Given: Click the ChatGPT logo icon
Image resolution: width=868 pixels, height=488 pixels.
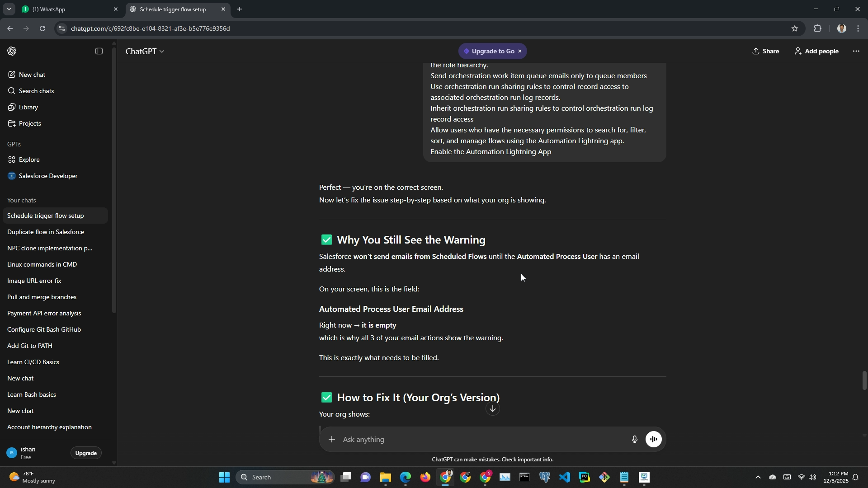Looking at the screenshot, I should point(12,52).
